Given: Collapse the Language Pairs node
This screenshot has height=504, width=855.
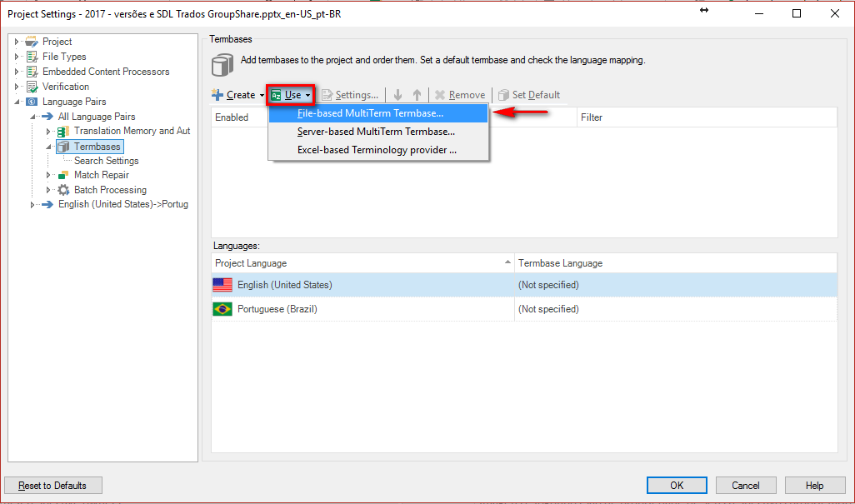Looking at the screenshot, I should [x=17, y=102].
